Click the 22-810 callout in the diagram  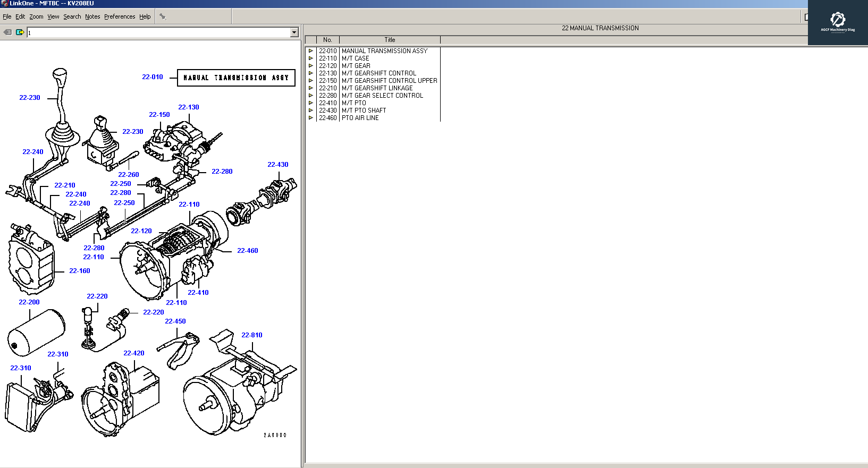[251, 335]
